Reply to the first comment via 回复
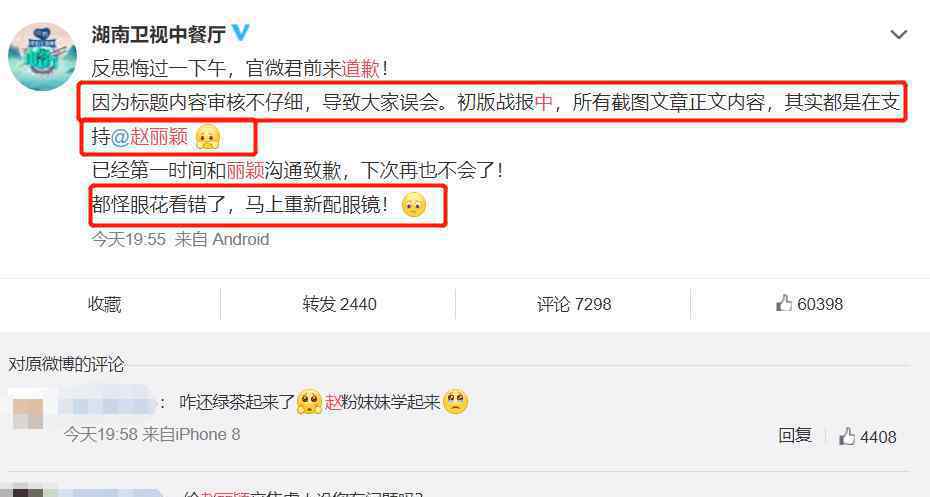930x497 pixels. (795, 436)
